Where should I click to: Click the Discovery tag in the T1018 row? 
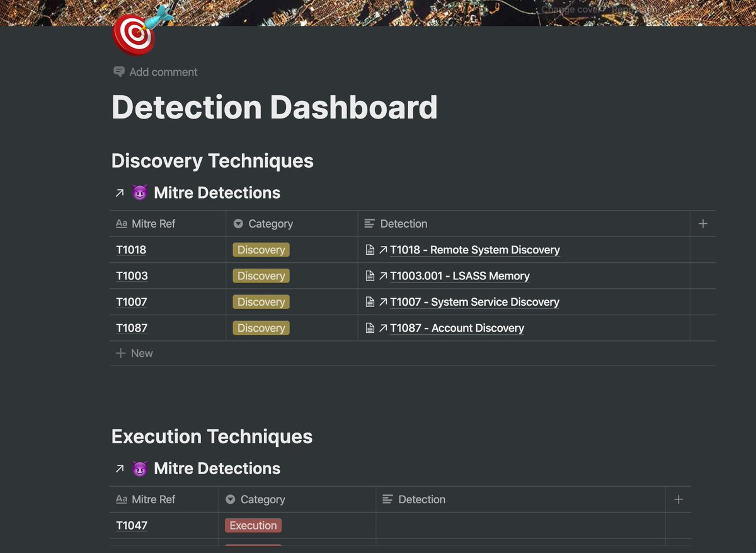point(261,250)
